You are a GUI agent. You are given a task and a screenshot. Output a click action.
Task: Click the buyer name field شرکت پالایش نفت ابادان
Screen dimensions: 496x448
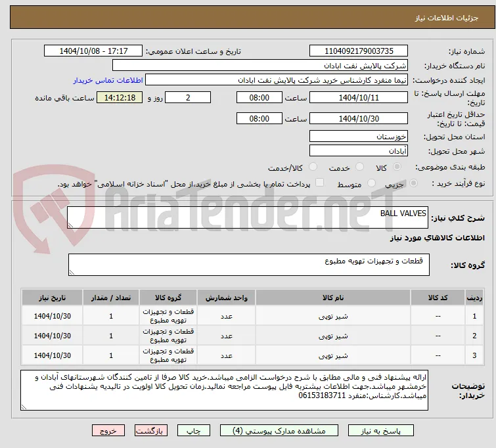point(259,66)
